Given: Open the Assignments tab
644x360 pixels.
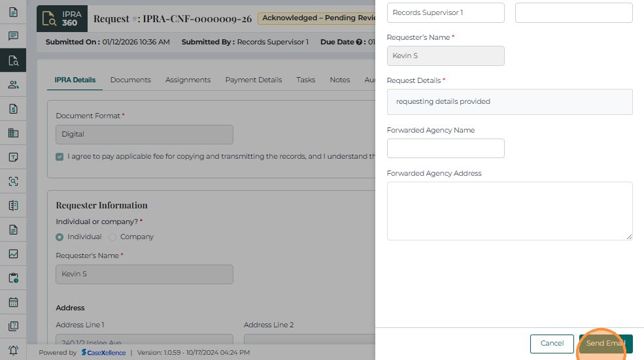Looking at the screenshot, I should point(188,80).
